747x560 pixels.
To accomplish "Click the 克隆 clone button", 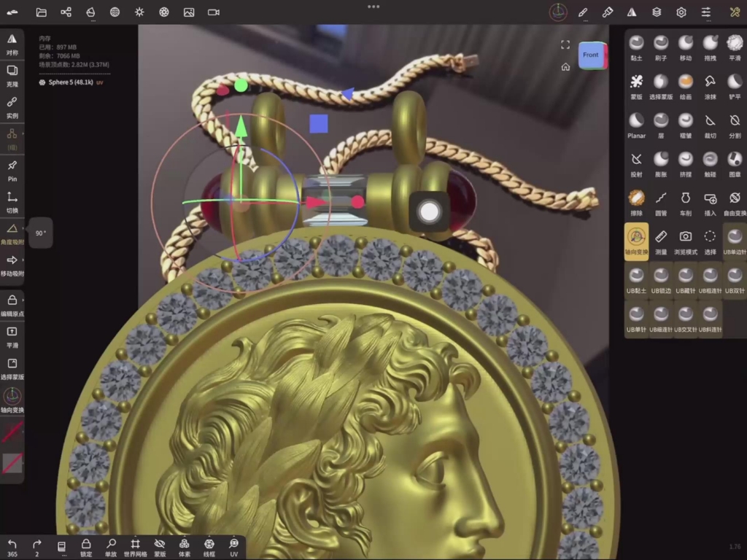I will (12, 76).
